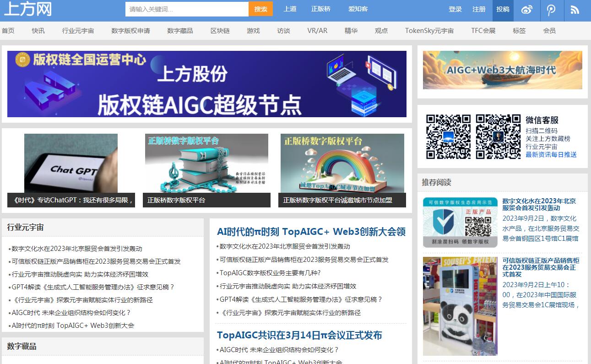Open left-list item 行业元宇宙推动脱虚向实
This screenshot has width=591, height=364.
(80, 274)
